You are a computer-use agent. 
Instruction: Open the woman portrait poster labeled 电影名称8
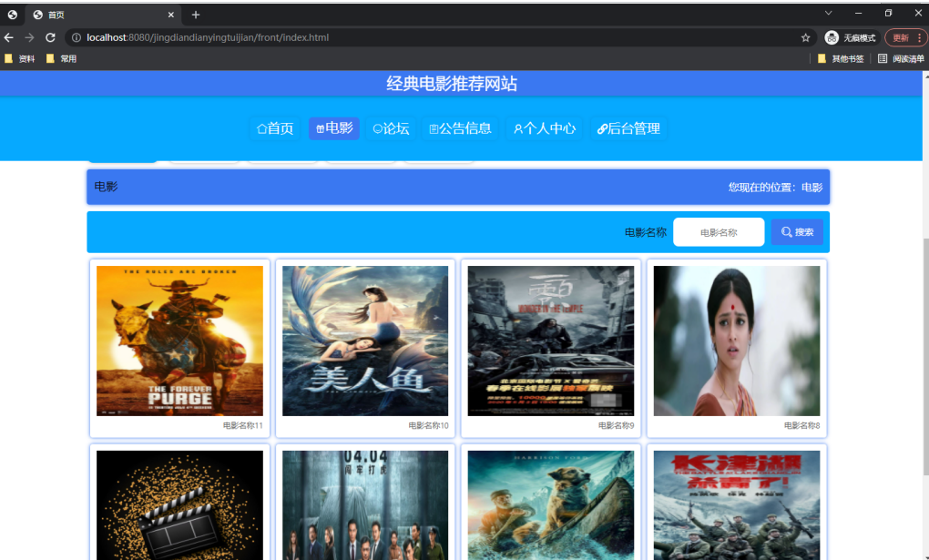[x=737, y=341]
